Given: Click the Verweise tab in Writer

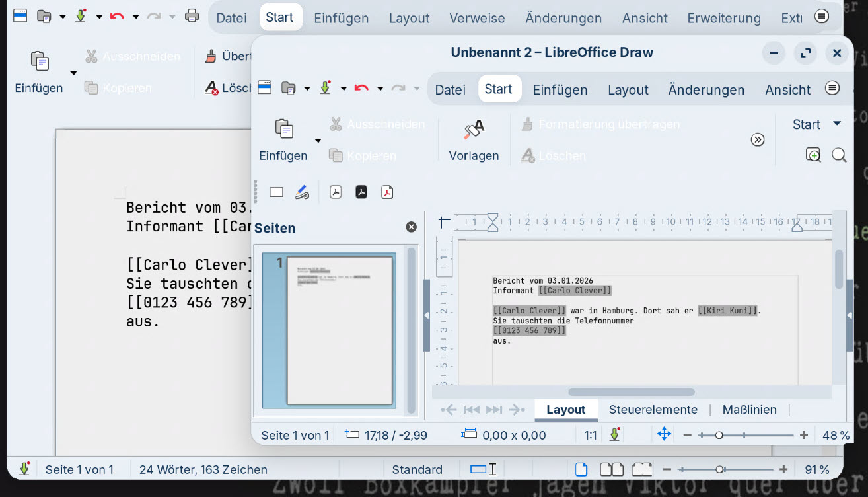Looking at the screenshot, I should pos(477,19).
